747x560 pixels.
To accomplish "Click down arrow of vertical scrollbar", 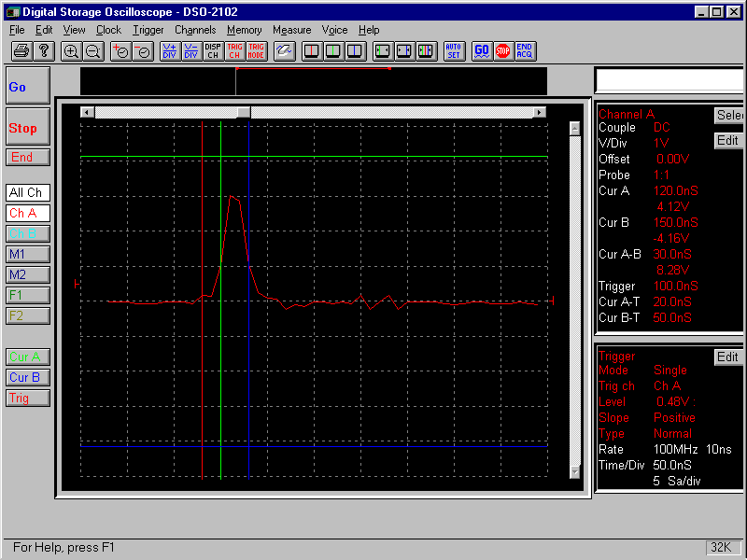I will point(575,472).
